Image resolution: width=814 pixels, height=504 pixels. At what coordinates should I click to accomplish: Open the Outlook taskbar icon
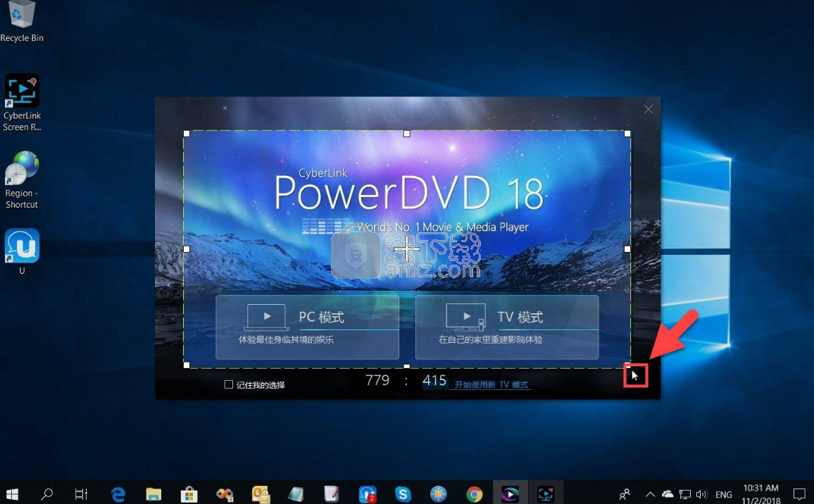tap(261, 493)
